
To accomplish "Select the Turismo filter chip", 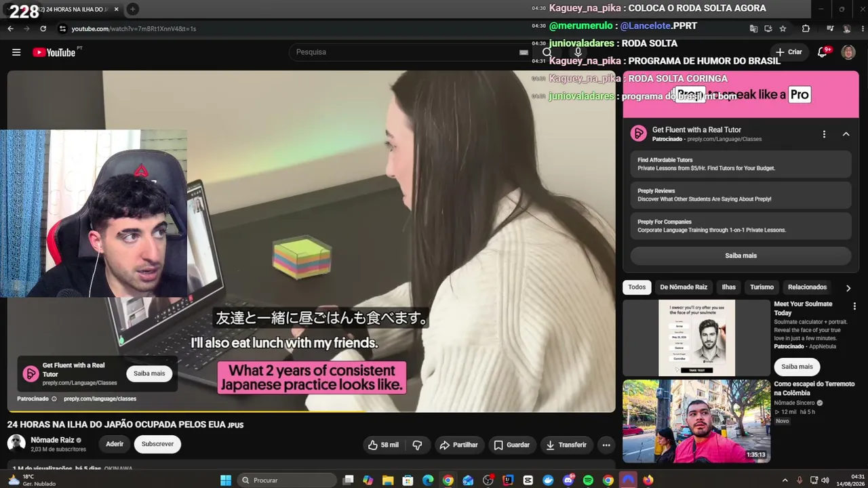I will click(x=762, y=287).
